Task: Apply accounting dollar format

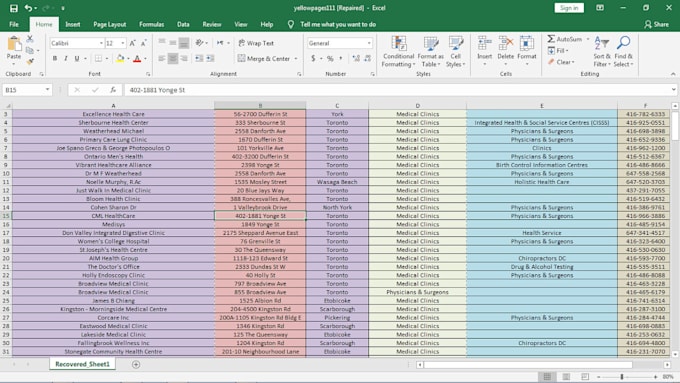Action: tap(313, 58)
